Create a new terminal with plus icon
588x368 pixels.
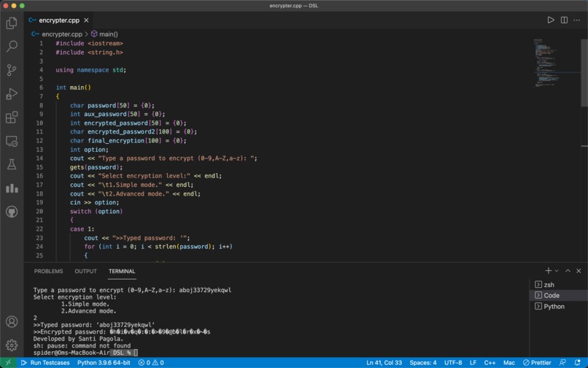(549, 271)
